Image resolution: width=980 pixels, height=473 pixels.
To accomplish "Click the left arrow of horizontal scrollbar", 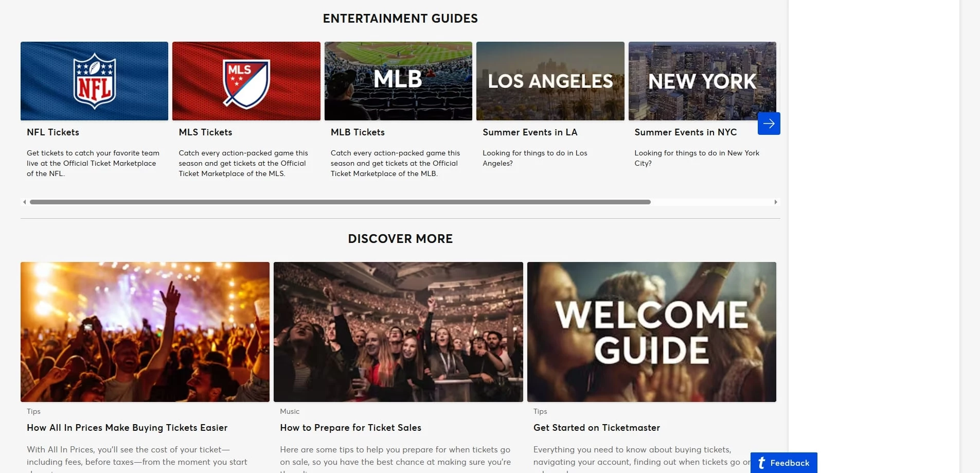I will tap(24, 202).
